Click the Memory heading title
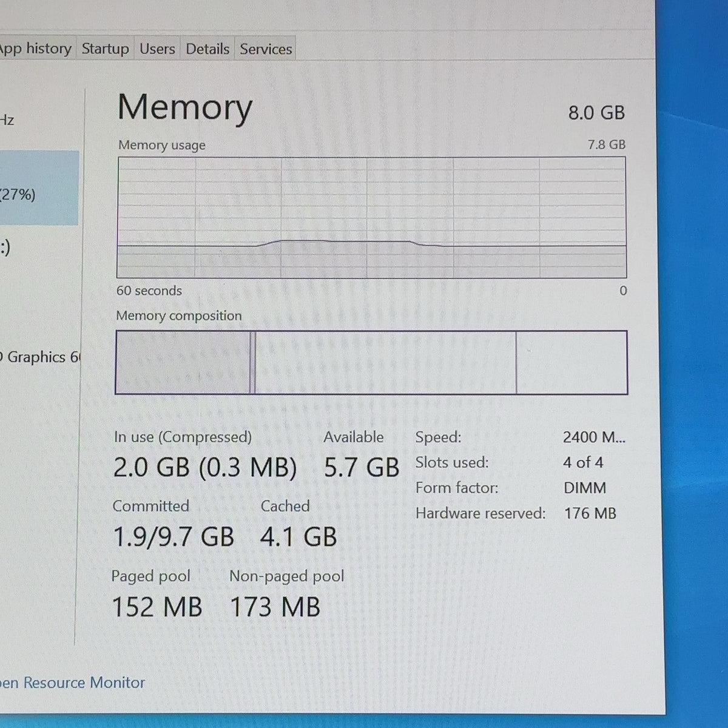The image size is (728, 728). 185,107
